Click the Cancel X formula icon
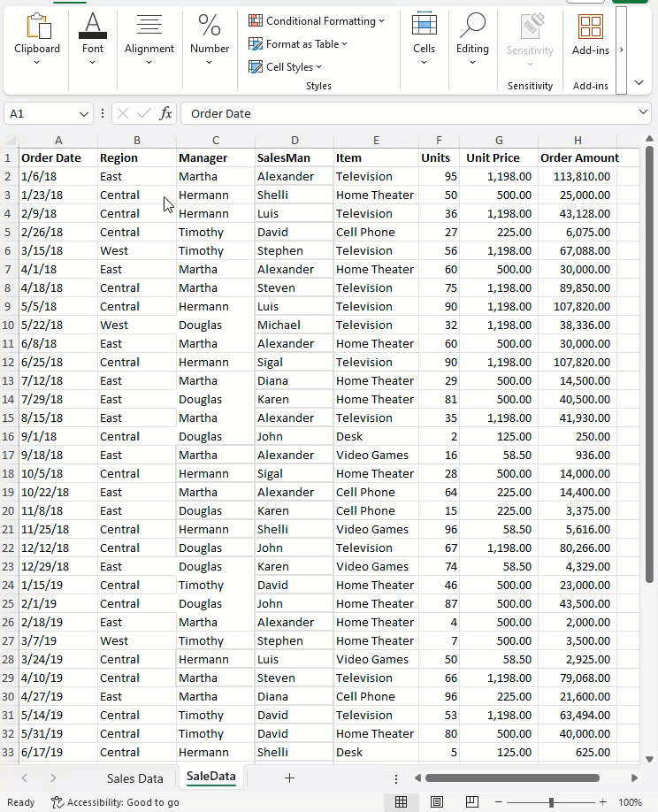Screen dimensions: 658x812 123,113
